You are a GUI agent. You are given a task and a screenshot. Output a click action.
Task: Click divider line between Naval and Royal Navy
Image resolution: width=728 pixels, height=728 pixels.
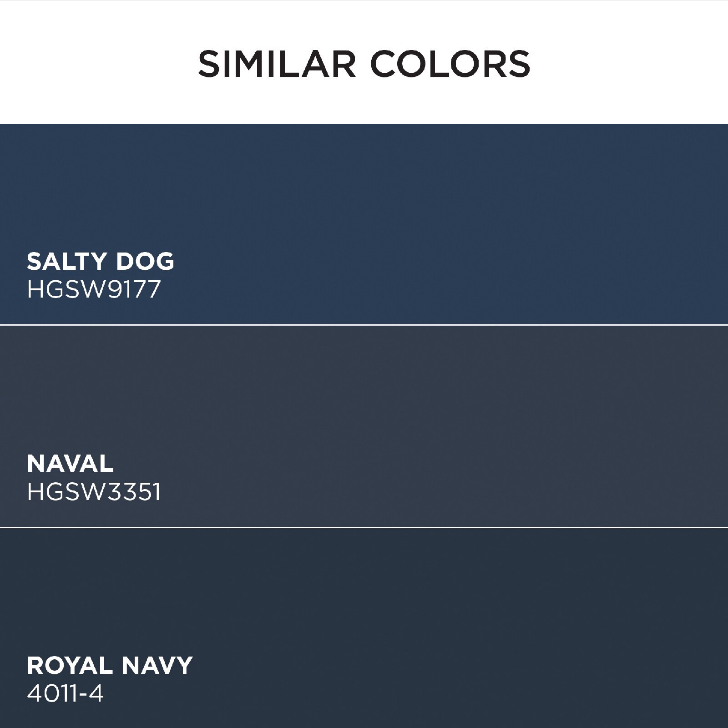pyautogui.click(x=364, y=527)
